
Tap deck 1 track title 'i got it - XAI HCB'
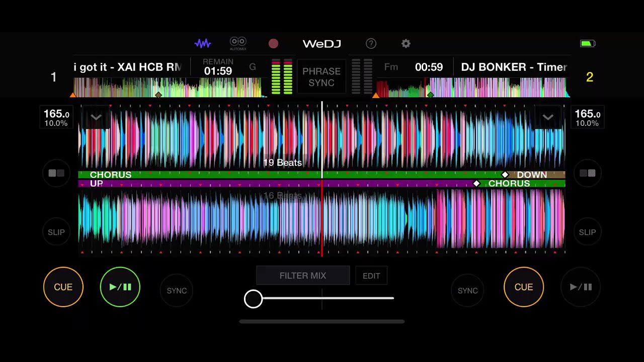128,67
